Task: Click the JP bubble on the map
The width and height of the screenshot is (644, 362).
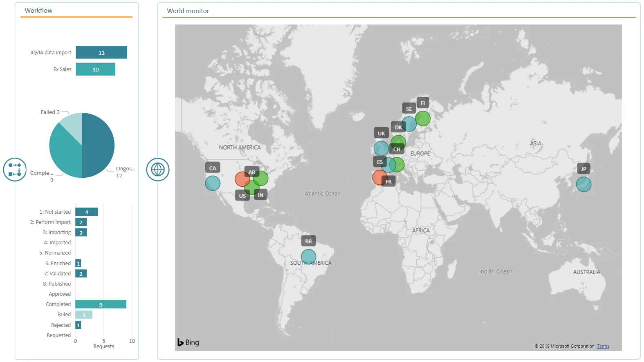Action: tap(583, 184)
